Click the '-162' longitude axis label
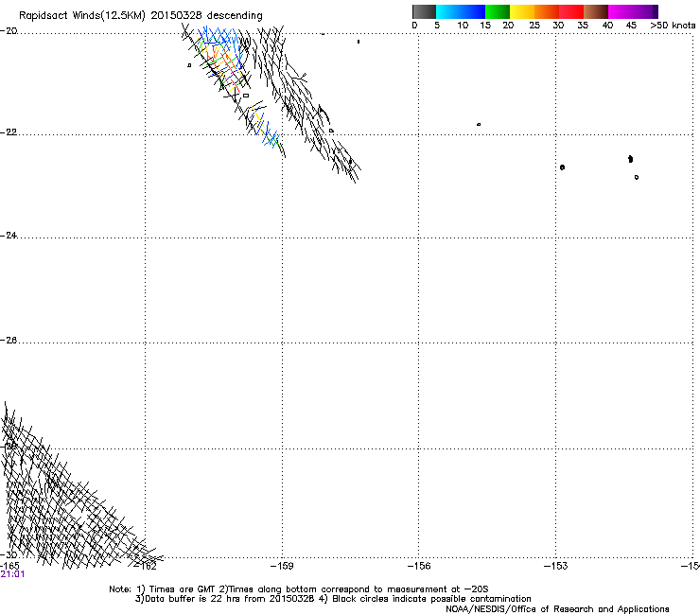700x615 pixels. click(x=146, y=566)
